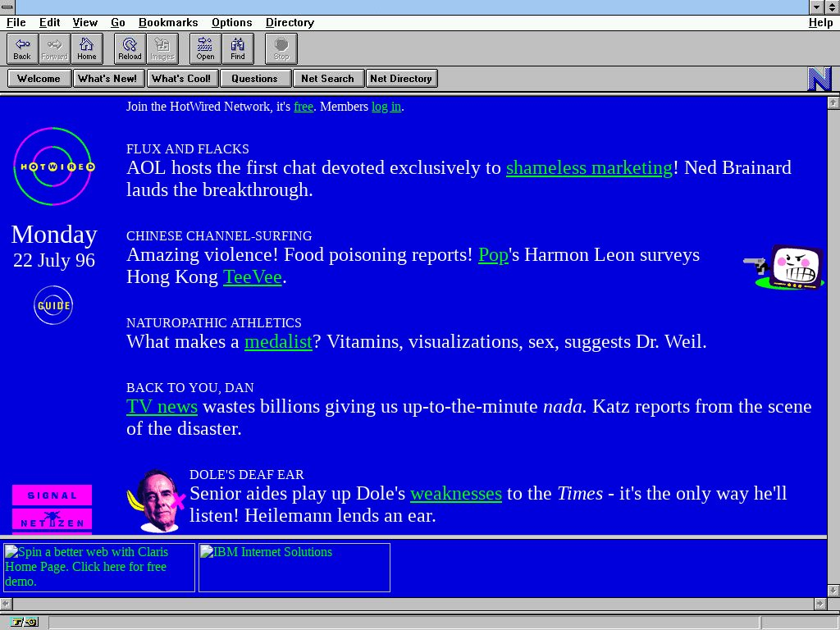Click the What's Cool! button
Image resolution: width=840 pixels, height=630 pixels.
click(180, 79)
